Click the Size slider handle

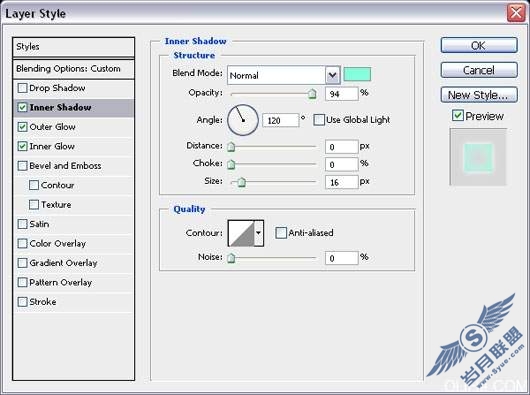point(241,182)
